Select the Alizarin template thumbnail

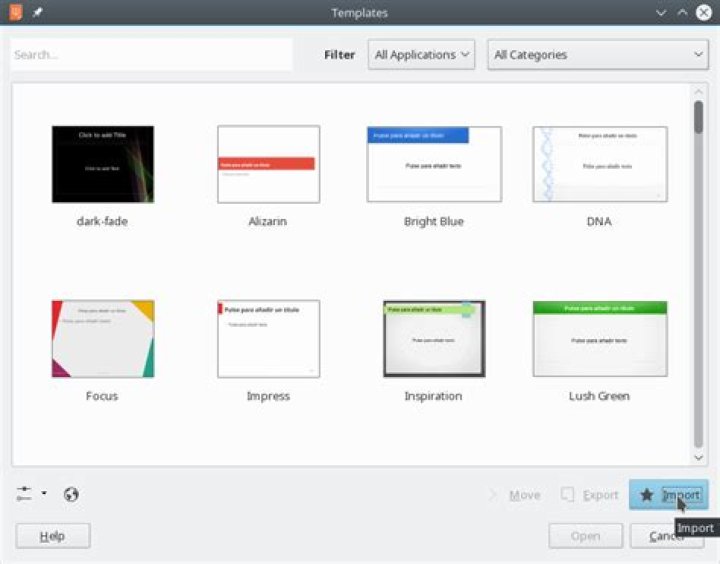tap(269, 164)
